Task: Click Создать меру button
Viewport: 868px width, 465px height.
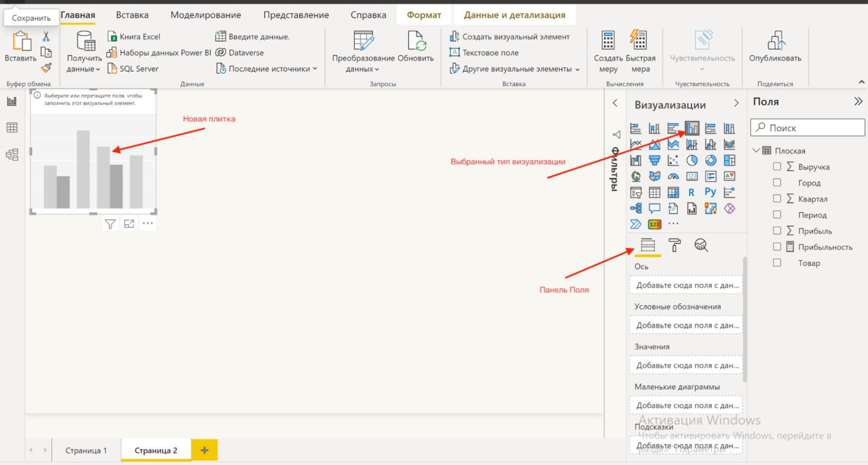Action: 608,52
